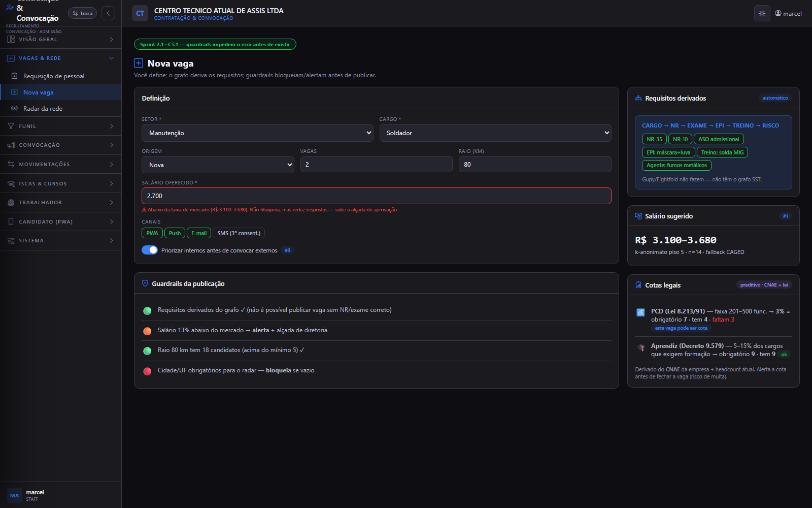Collapse the sidebar with the chevron button
This screenshot has height=508, width=812.
pyautogui.click(x=108, y=13)
